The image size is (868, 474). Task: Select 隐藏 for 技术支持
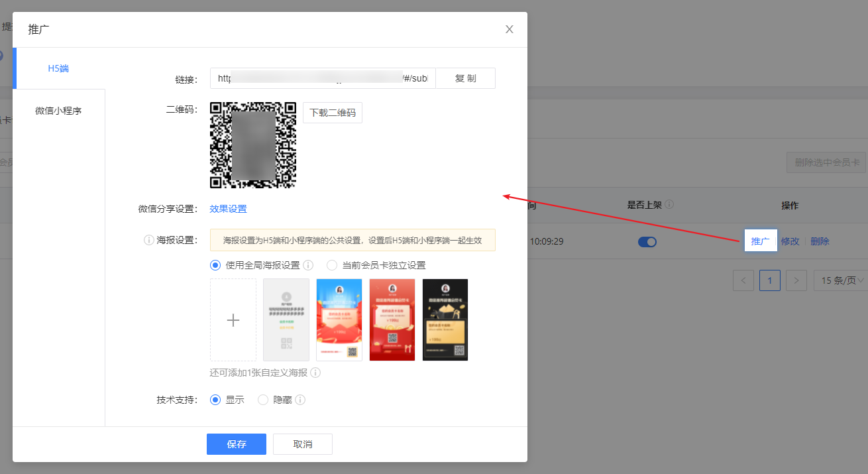(263, 400)
